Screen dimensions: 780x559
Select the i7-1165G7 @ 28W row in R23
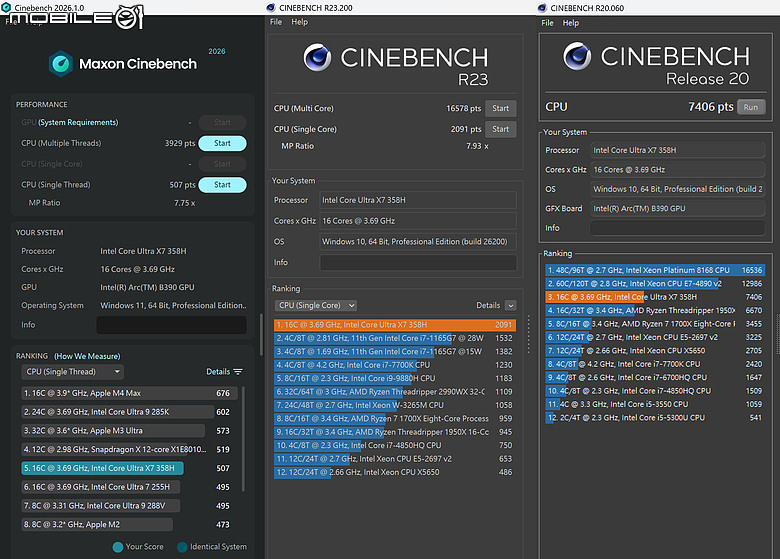[x=394, y=338]
